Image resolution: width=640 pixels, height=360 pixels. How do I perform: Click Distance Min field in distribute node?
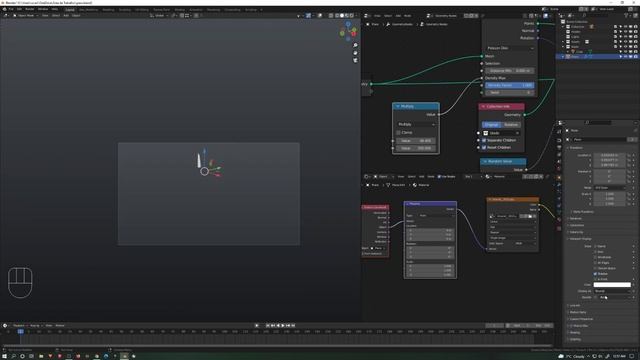click(510, 71)
